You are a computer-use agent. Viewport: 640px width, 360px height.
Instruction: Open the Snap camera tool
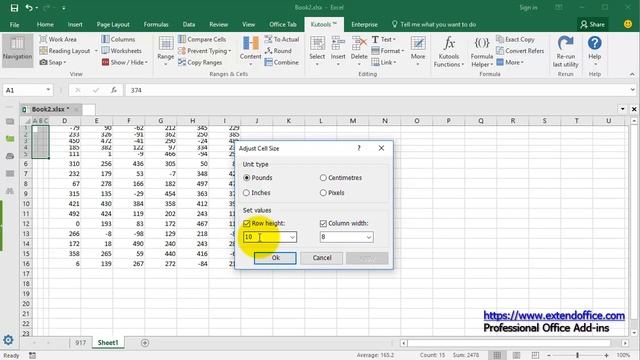pos(53,62)
